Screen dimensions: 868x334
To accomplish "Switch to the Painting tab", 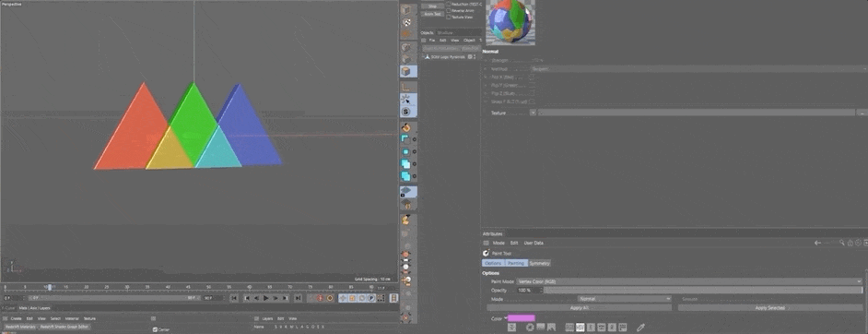I will click(x=516, y=263).
